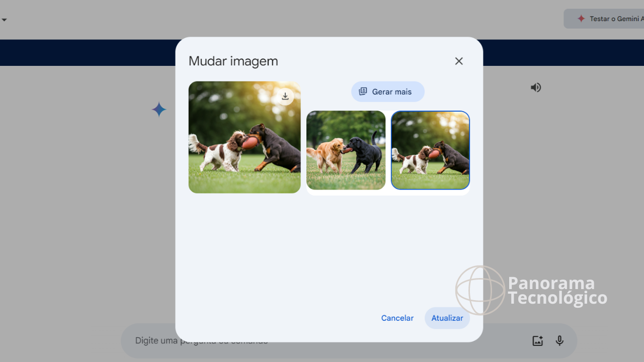Click the download icon on the image preview
This screenshot has height=362, width=644.
coord(285,96)
